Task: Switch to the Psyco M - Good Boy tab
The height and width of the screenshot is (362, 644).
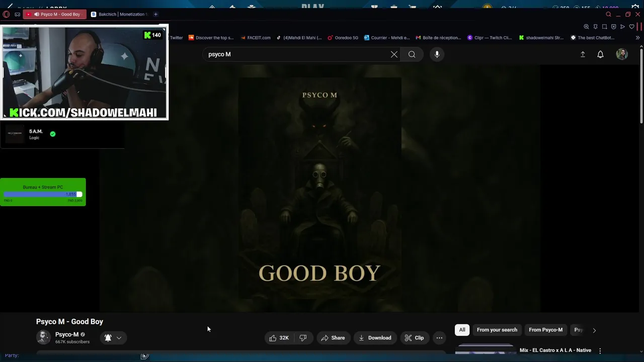Action: (55, 14)
